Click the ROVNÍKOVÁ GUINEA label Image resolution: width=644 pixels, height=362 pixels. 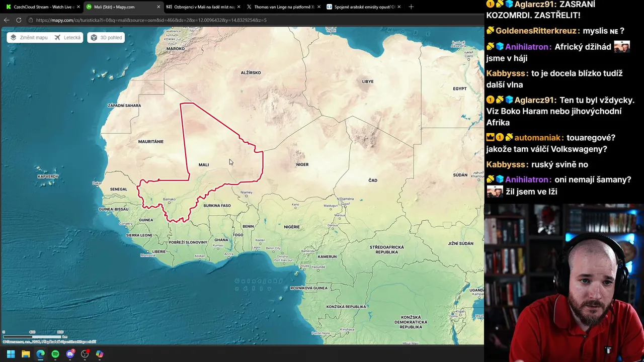309,288
